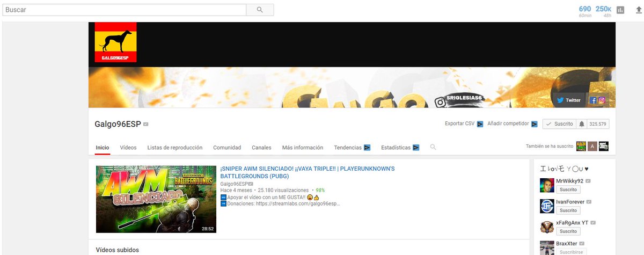644x255 pixels.
Task: Open IvanForever's channel avatar
Action: pyautogui.click(x=547, y=206)
